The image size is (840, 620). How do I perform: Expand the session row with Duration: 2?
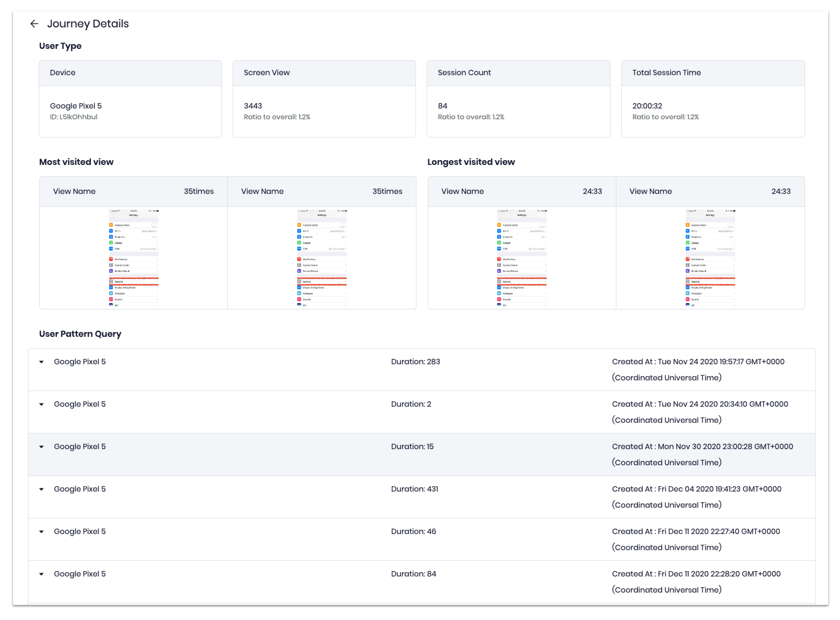click(x=42, y=404)
